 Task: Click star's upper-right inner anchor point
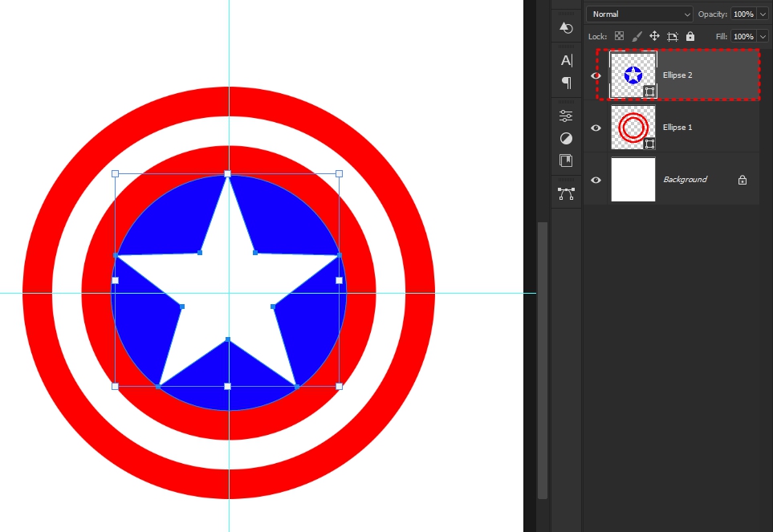(255, 253)
